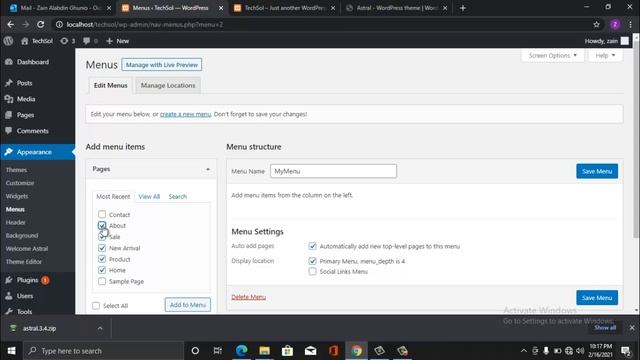
Task: Enable Social Links Menu location
Action: point(312,271)
